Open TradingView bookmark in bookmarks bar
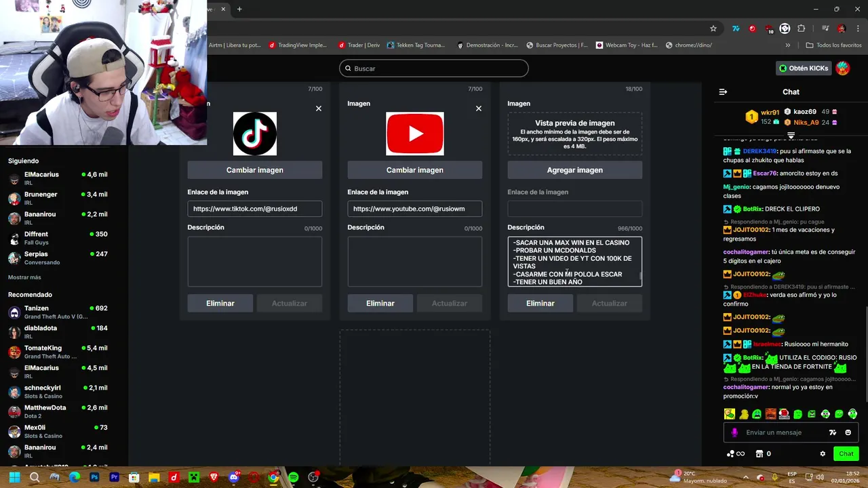Image resolution: width=868 pixels, height=488 pixels. coord(298,45)
